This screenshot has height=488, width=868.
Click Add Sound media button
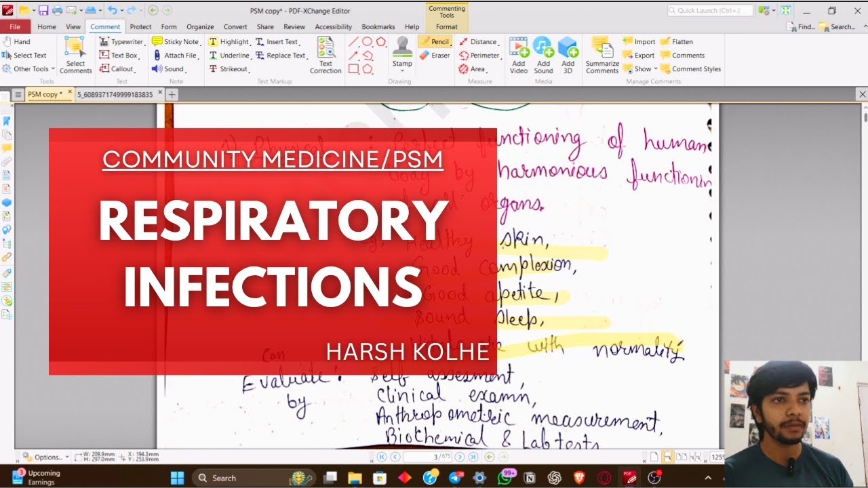[x=543, y=55]
